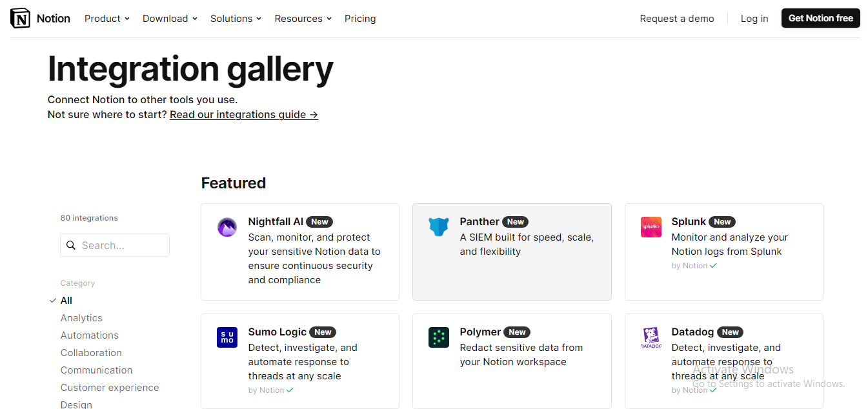Open the Download dropdown menu

[170, 19]
